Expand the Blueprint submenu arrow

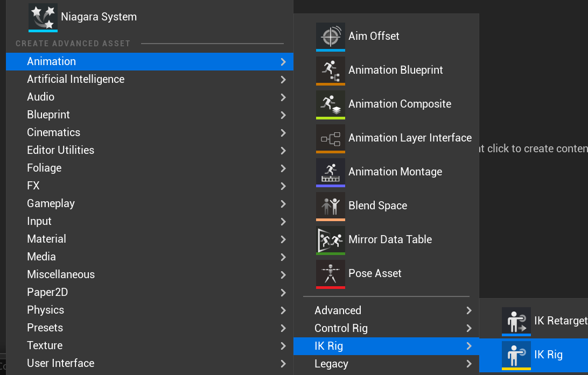(283, 115)
